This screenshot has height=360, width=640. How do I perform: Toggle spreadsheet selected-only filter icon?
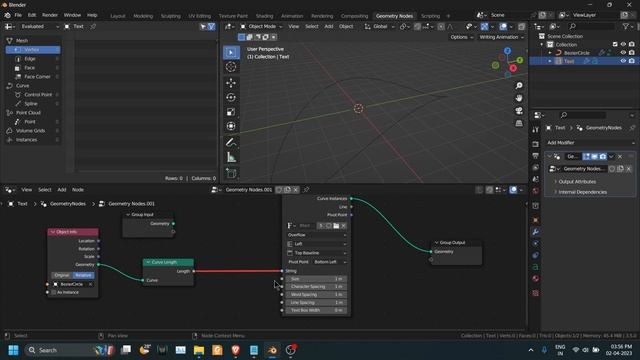click(x=203, y=27)
